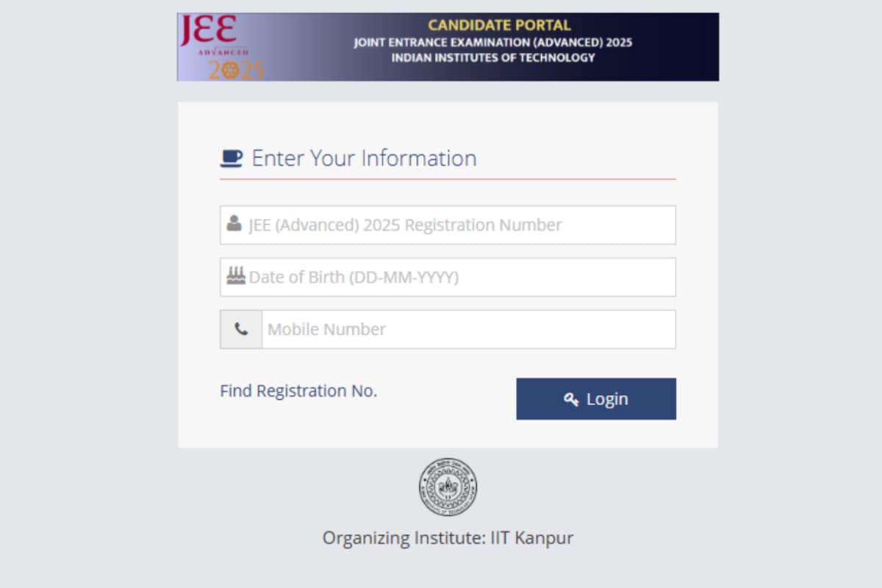Focus the Mobile Number input field
The width and height of the screenshot is (882, 588).
coord(468,329)
